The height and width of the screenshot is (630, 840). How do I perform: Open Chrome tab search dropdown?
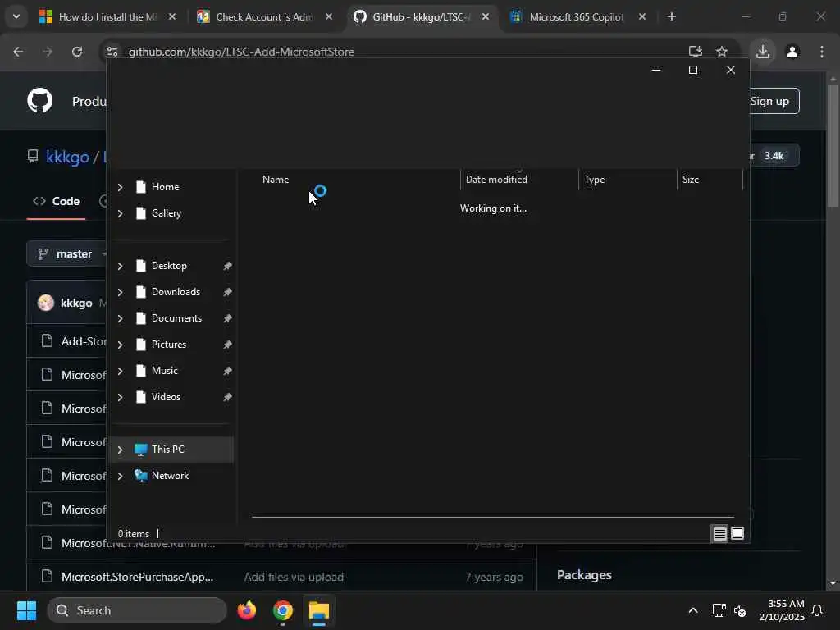[x=16, y=17]
